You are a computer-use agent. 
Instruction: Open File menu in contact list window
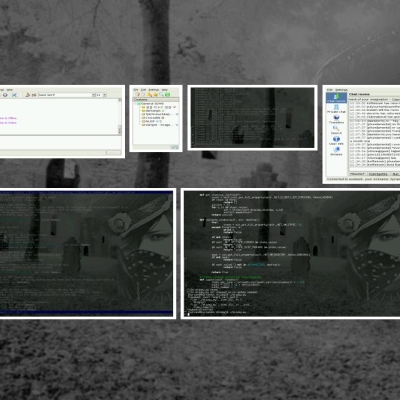click(x=136, y=90)
